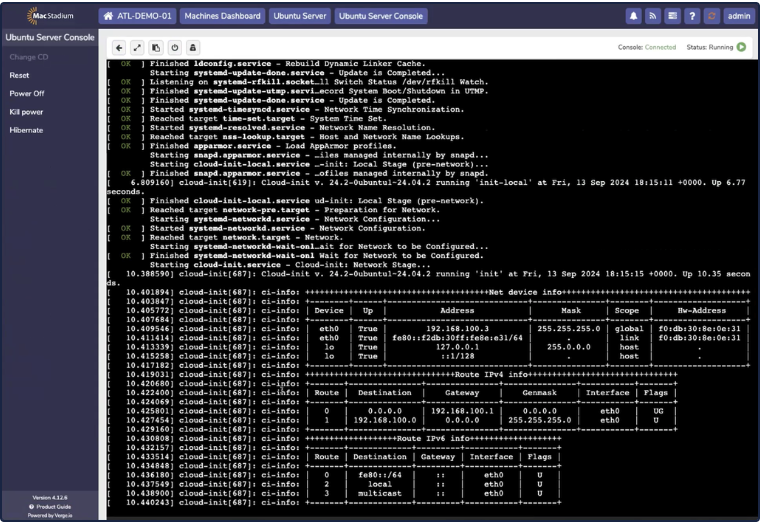This screenshot has height=526, width=762.
Task: Choose Kill power from sidebar
Action: 27,112
